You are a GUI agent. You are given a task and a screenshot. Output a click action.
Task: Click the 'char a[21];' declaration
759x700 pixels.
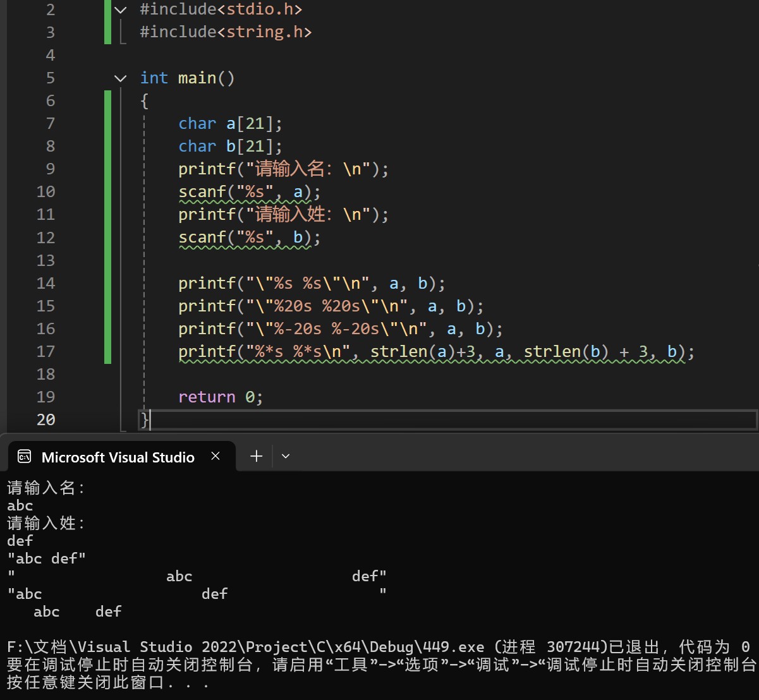coord(231,123)
